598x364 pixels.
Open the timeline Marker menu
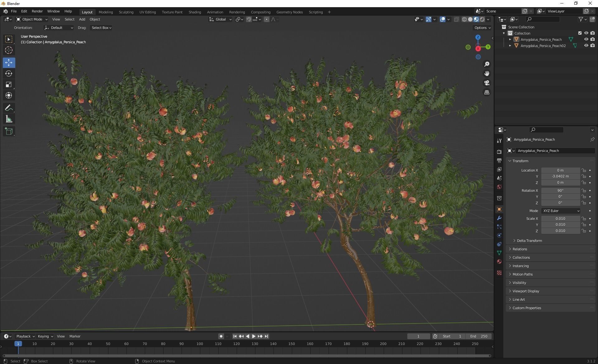pos(75,336)
